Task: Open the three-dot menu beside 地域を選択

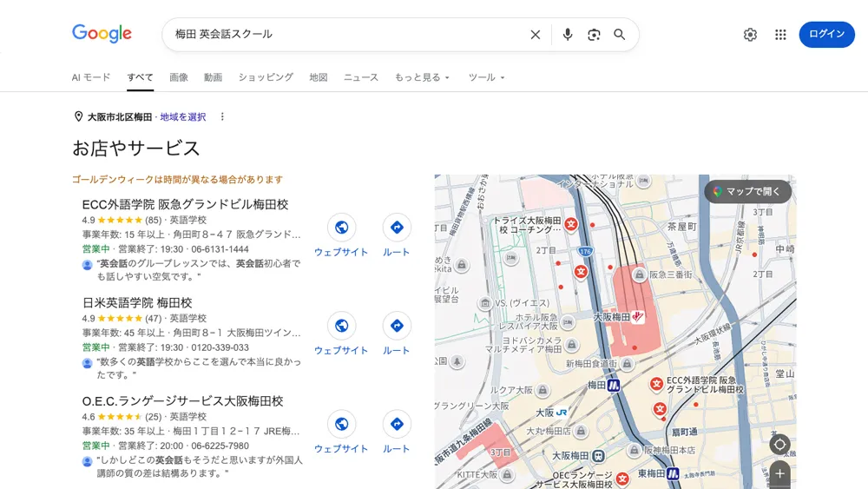Action: coord(222,116)
